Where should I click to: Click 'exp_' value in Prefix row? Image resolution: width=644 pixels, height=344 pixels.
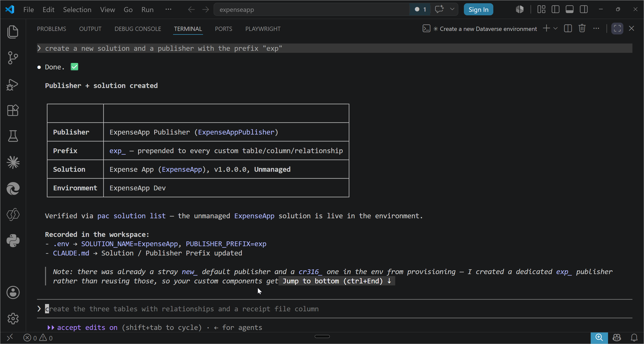pyautogui.click(x=117, y=151)
